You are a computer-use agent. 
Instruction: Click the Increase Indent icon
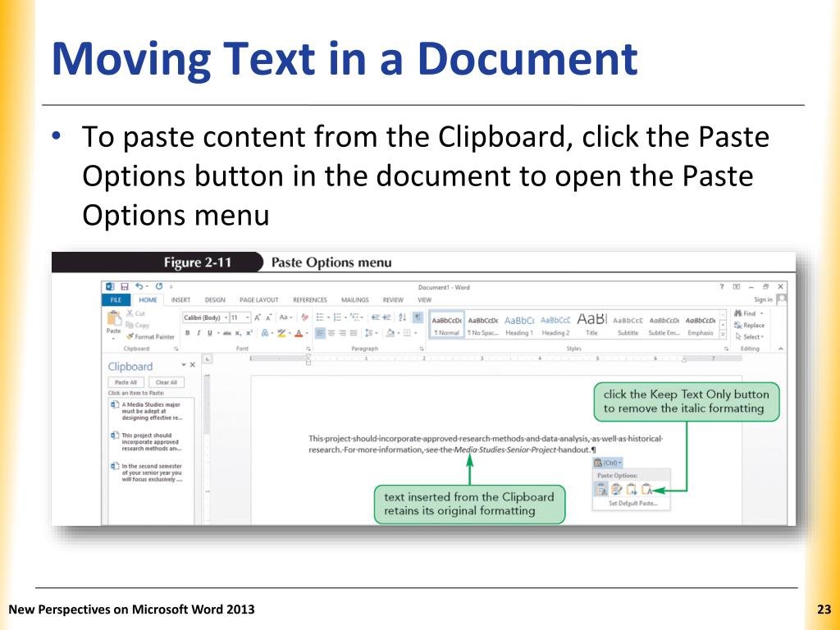coord(387,317)
